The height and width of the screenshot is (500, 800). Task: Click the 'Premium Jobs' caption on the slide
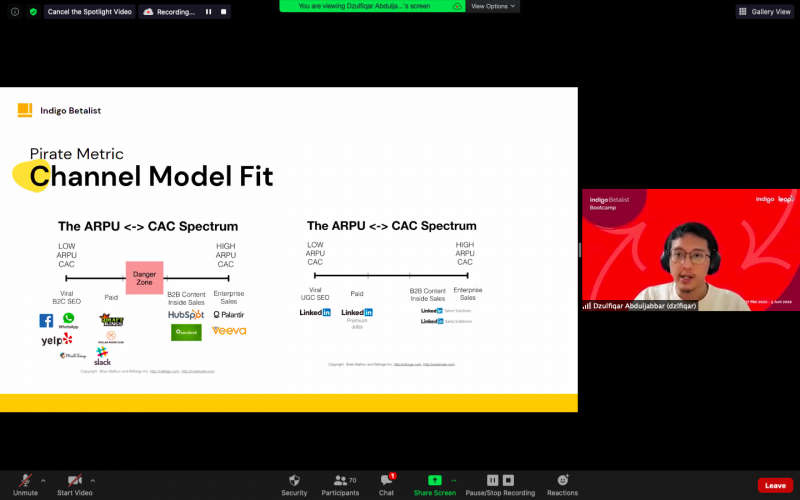pos(357,323)
